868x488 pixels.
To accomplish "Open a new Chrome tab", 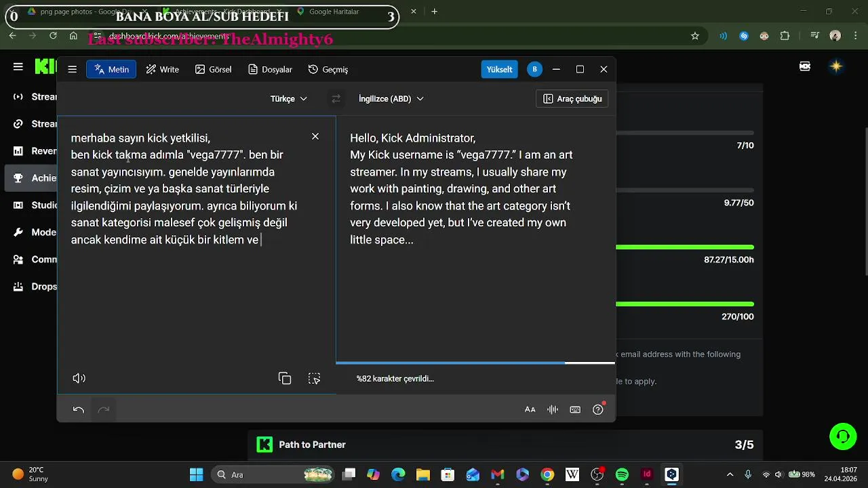I will click(435, 12).
